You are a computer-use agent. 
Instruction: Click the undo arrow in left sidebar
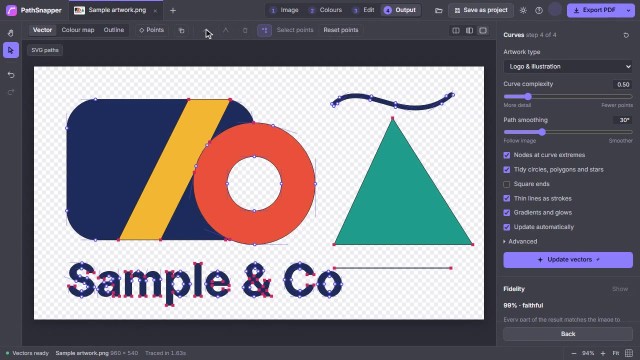point(11,75)
